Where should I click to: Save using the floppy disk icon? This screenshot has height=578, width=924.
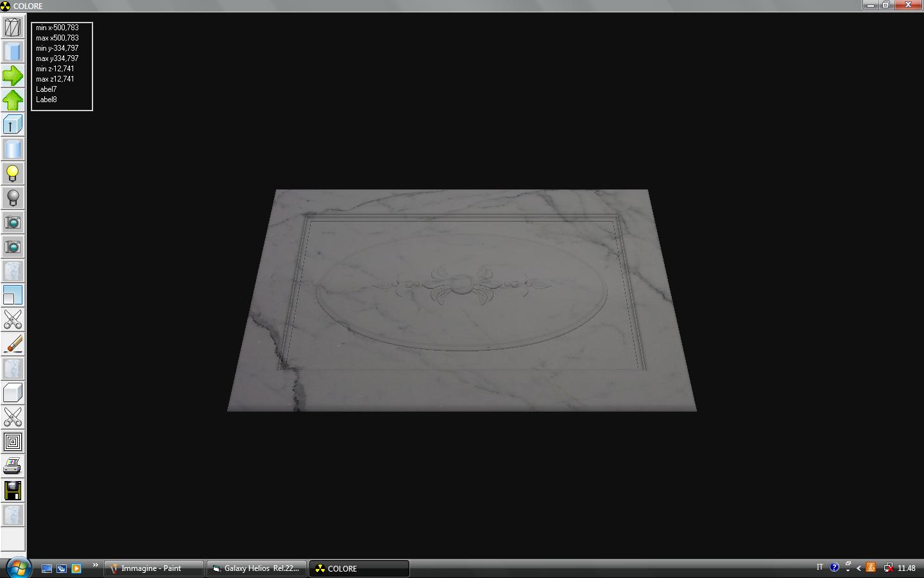click(x=13, y=491)
